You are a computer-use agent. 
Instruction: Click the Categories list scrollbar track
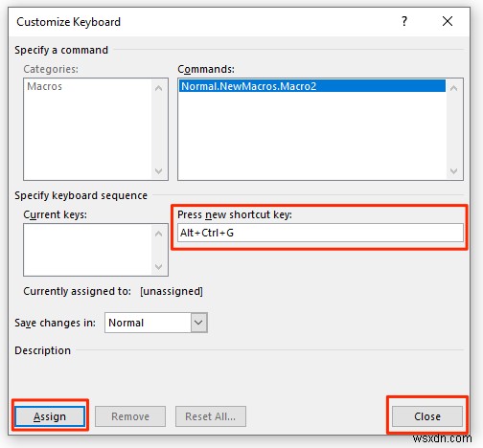point(158,129)
